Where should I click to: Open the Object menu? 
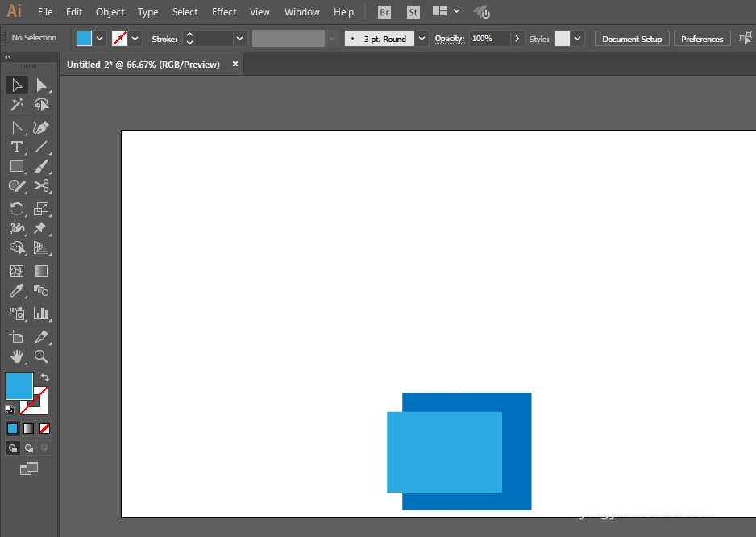pyautogui.click(x=110, y=12)
